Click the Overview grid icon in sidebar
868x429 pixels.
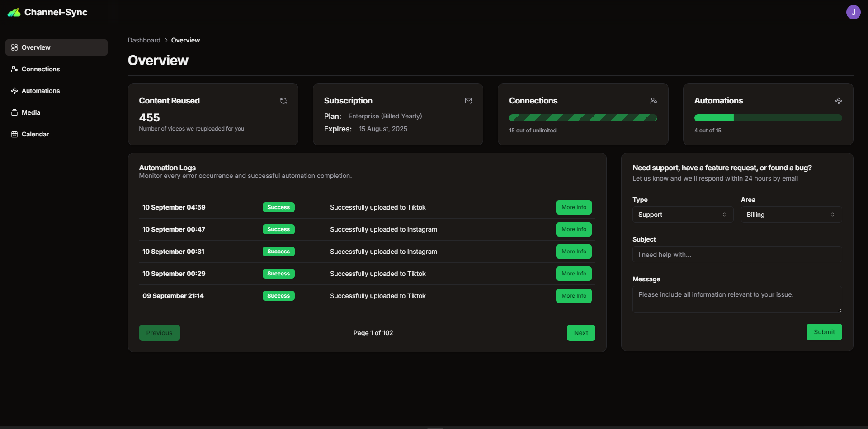(x=14, y=47)
